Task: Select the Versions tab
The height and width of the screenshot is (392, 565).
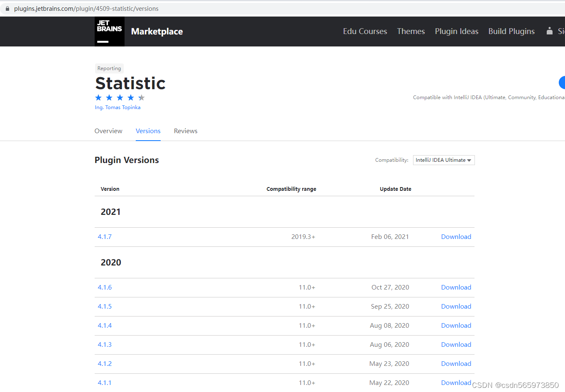Action: (x=148, y=131)
